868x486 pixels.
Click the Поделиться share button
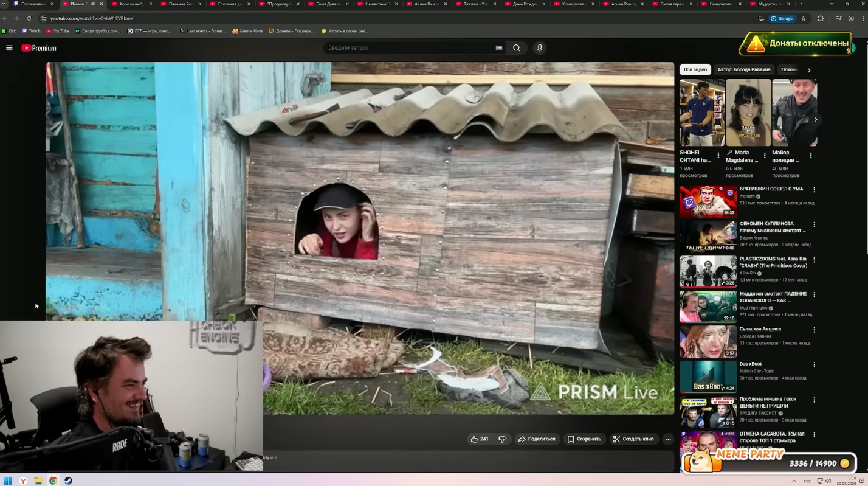pyautogui.click(x=537, y=439)
